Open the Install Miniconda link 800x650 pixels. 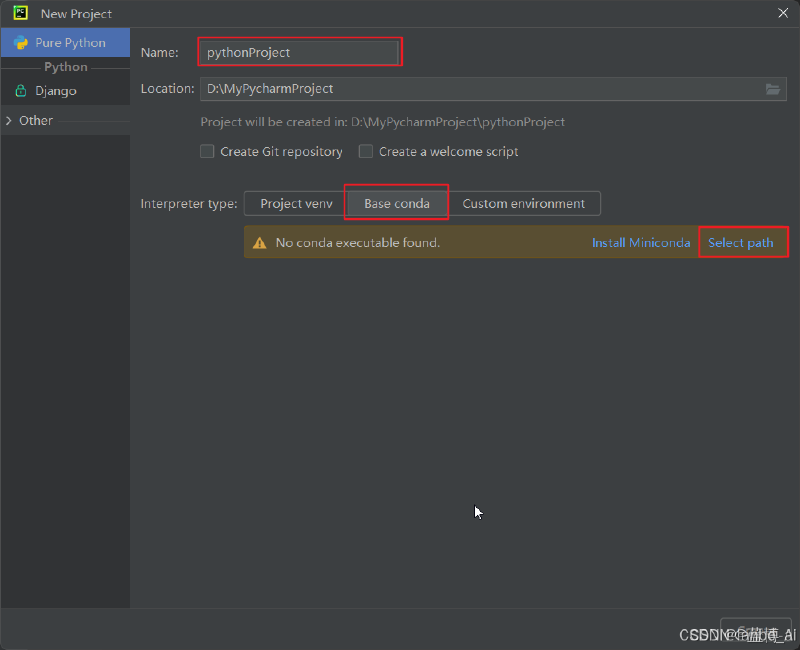pyautogui.click(x=641, y=243)
